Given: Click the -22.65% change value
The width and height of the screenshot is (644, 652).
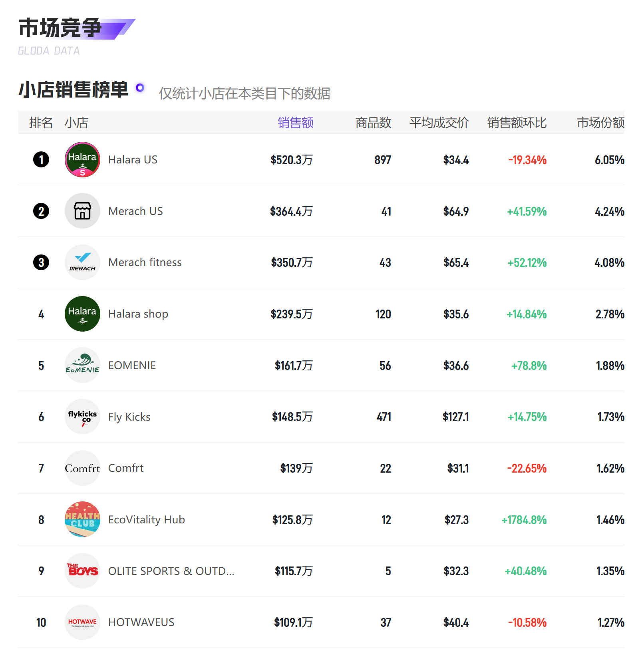Looking at the screenshot, I should click(x=527, y=468).
